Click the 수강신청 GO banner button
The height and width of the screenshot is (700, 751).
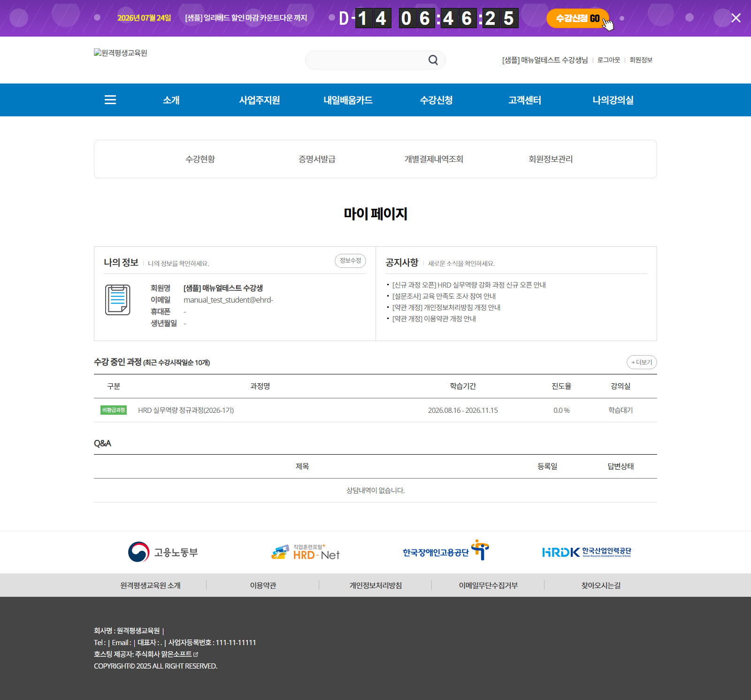[578, 18]
